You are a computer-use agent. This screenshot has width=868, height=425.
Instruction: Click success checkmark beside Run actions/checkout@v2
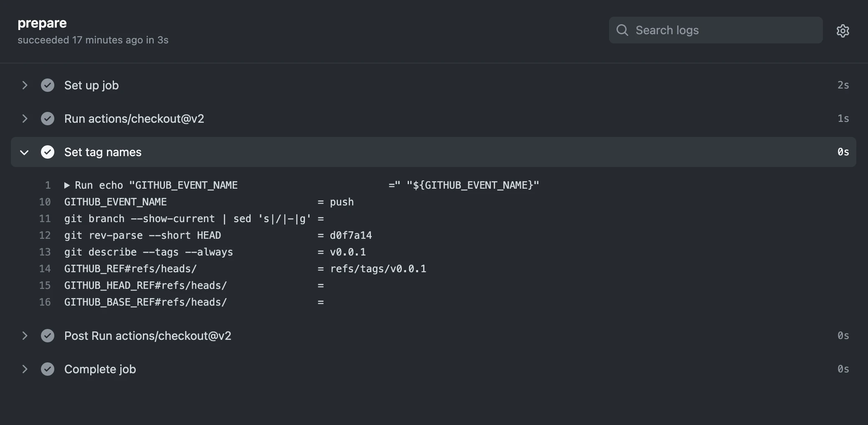[48, 119]
